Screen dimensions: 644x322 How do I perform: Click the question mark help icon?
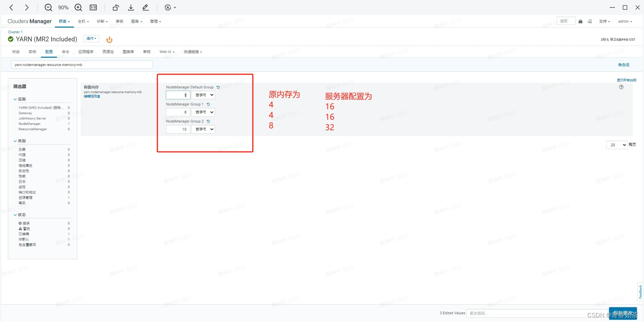click(621, 87)
